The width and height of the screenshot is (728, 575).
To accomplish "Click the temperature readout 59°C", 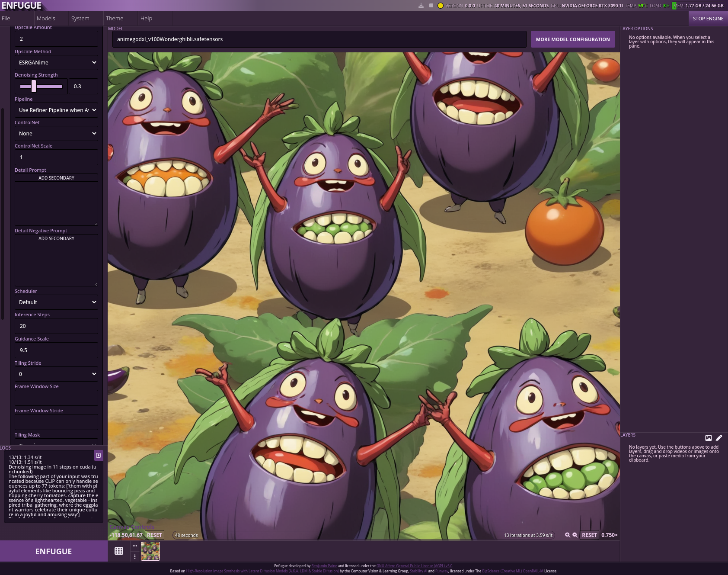I will pos(643,6).
